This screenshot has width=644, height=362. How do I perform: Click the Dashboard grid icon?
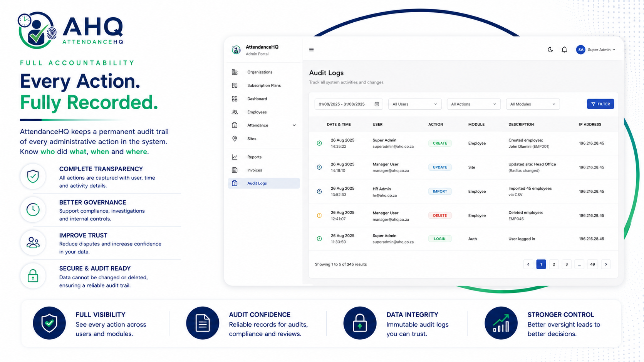[x=235, y=99]
